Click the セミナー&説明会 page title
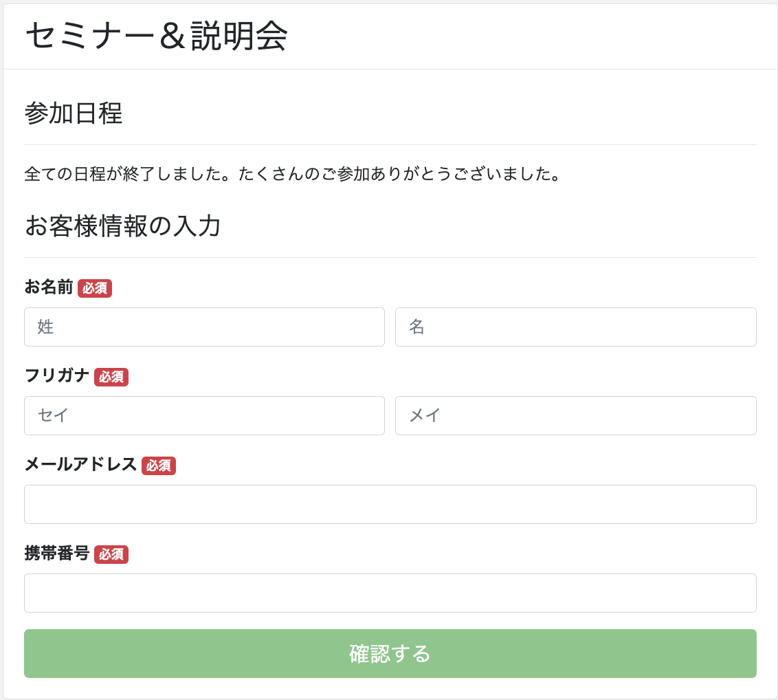This screenshot has width=778, height=700. [156, 36]
